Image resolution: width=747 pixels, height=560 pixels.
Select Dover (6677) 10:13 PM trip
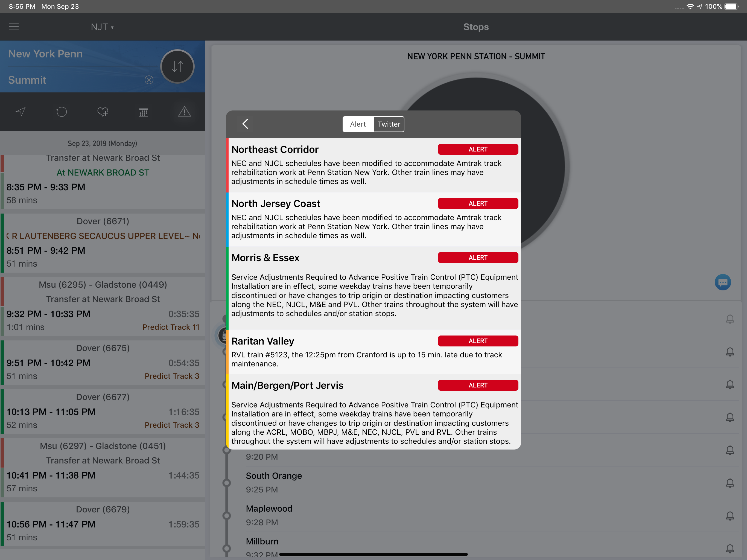pos(103,412)
